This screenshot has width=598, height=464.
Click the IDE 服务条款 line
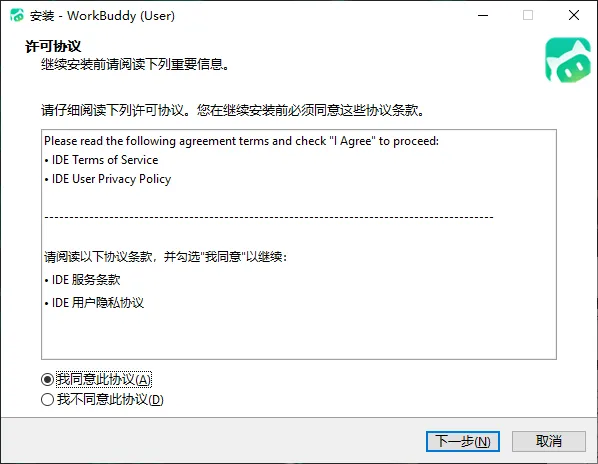(82, 280)
